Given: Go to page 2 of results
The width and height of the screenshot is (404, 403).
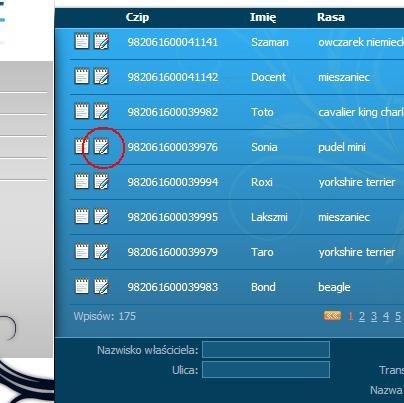Looking at the screenshot, I should (362, 316).
